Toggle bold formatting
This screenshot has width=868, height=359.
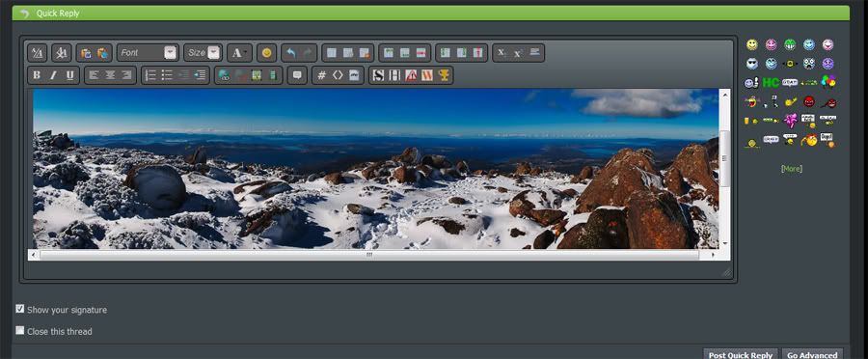coord(37,75)
